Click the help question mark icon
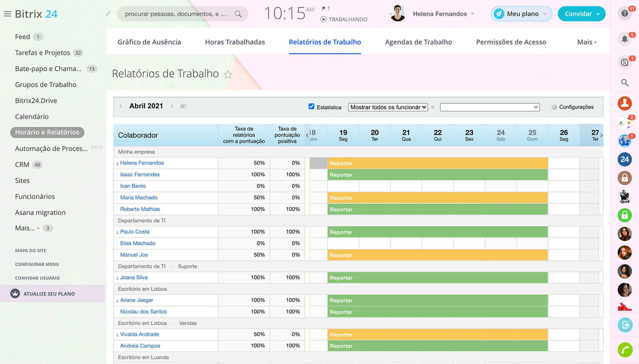639x364 pixels. click(624, 14)
